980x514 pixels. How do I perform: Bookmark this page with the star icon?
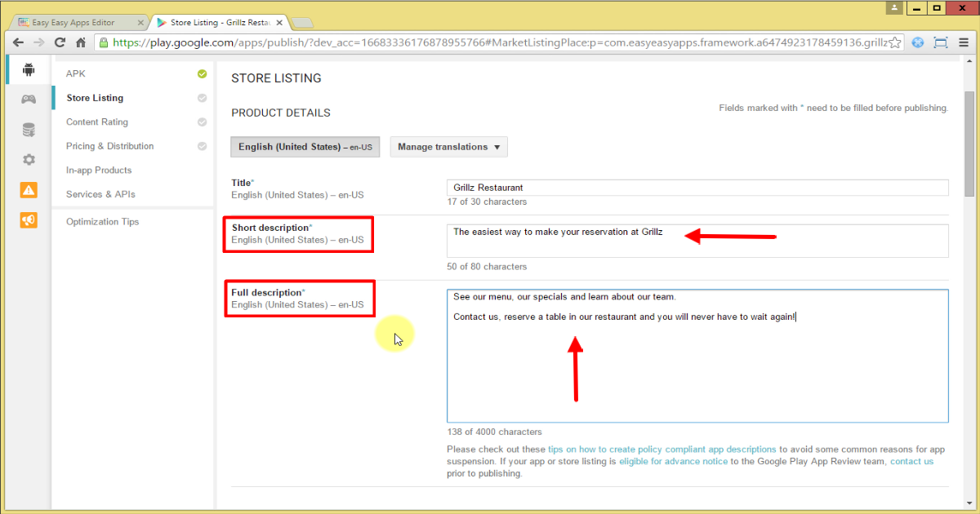pyautogui.click(x=895, y=42)
